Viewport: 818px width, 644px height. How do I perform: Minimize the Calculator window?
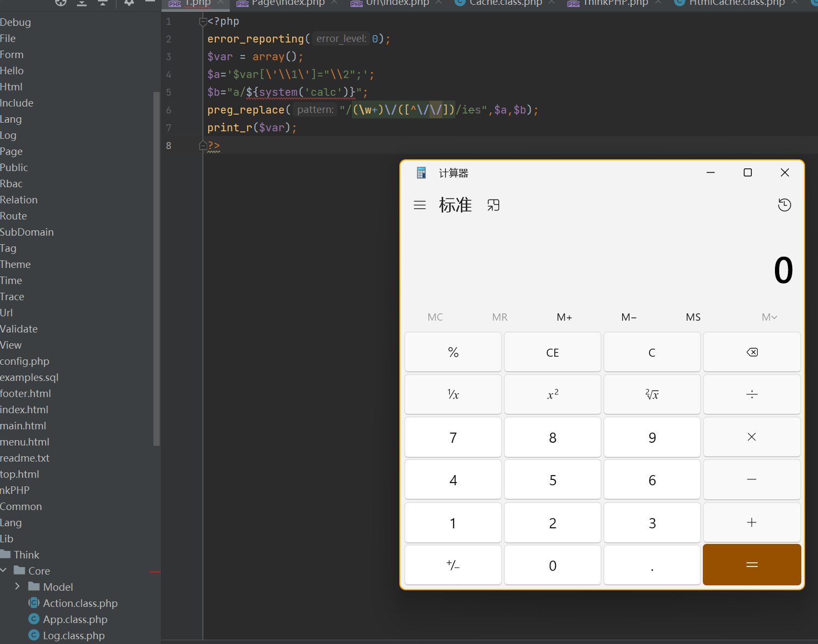pyautogui.click(x=710, y=173)
